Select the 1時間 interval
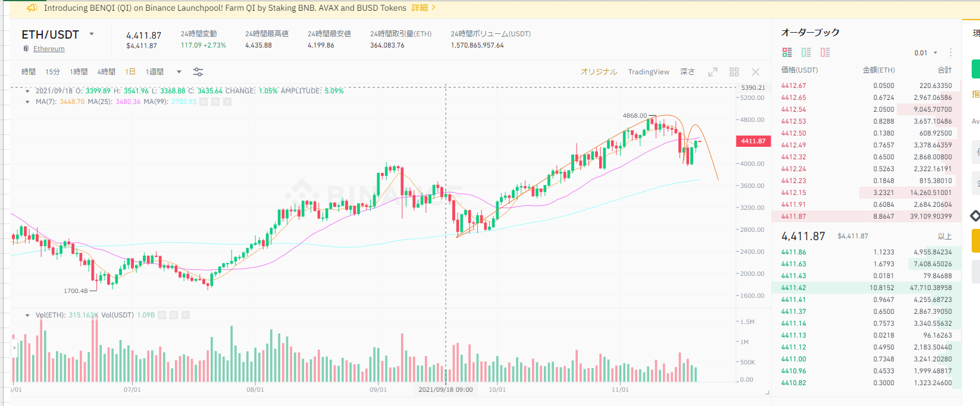Viewport: 980px width, 406px height. (79, 72)
